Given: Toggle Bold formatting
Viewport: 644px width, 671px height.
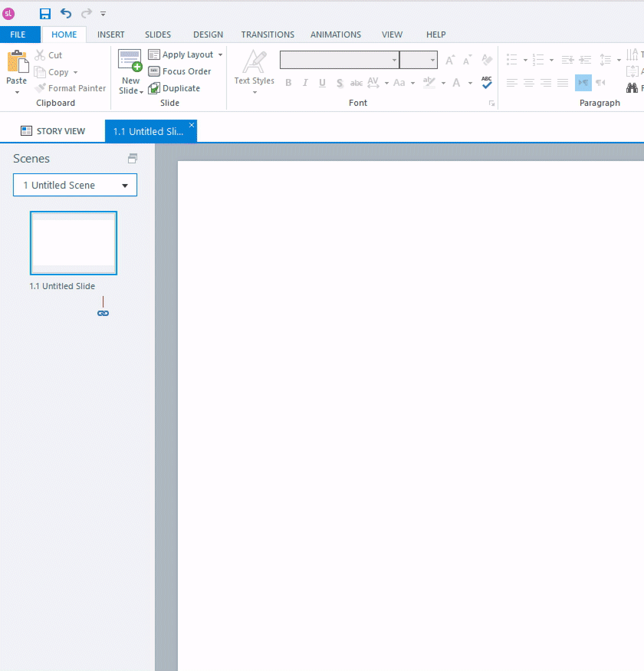Looking at the screenshot, I should point(289,83).
